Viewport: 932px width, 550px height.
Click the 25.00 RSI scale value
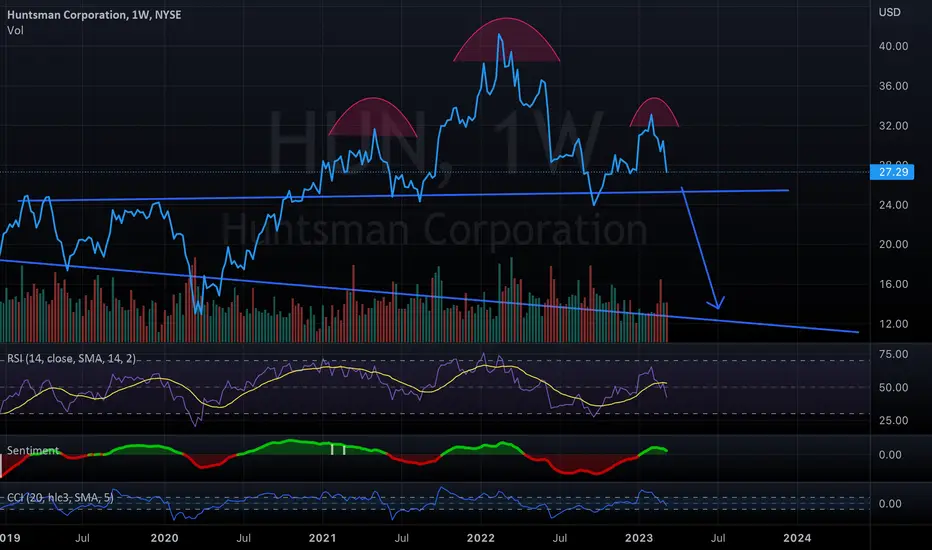893,420
